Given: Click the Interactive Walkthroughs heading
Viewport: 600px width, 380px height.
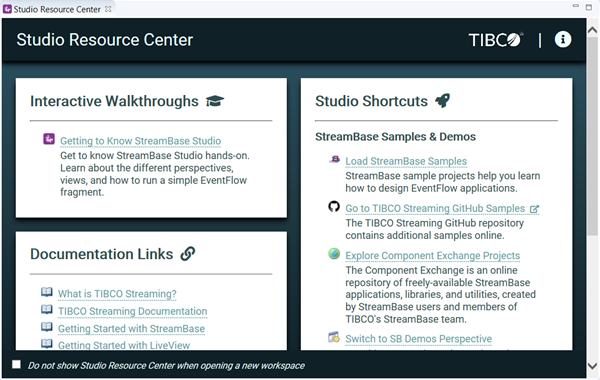Looking at the screenshot, I should tap(114, 101).
